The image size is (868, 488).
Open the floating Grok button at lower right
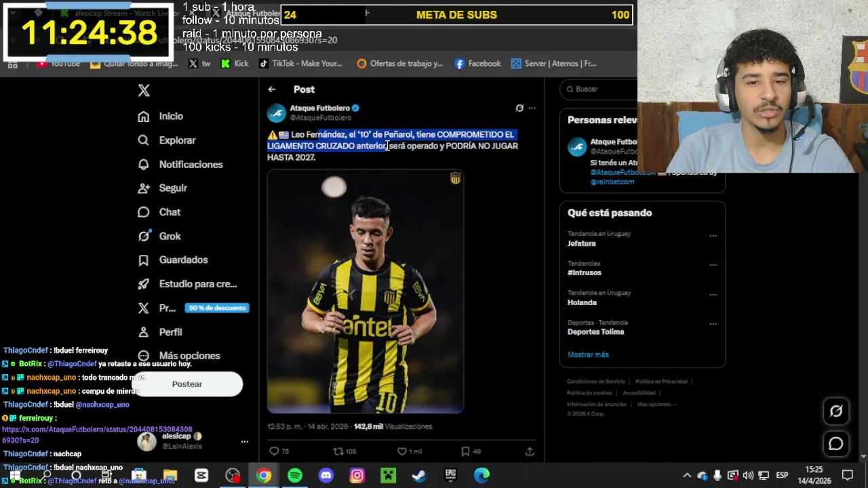pos(835,411)
